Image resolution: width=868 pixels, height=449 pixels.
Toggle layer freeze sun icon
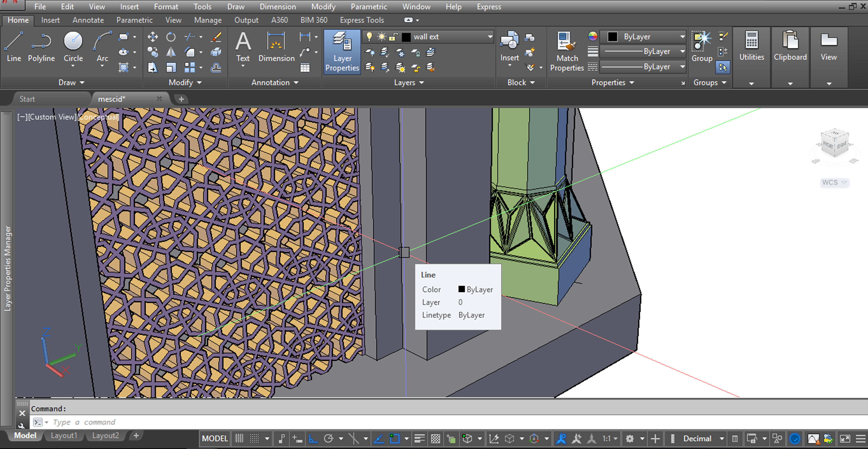[381, 37]
